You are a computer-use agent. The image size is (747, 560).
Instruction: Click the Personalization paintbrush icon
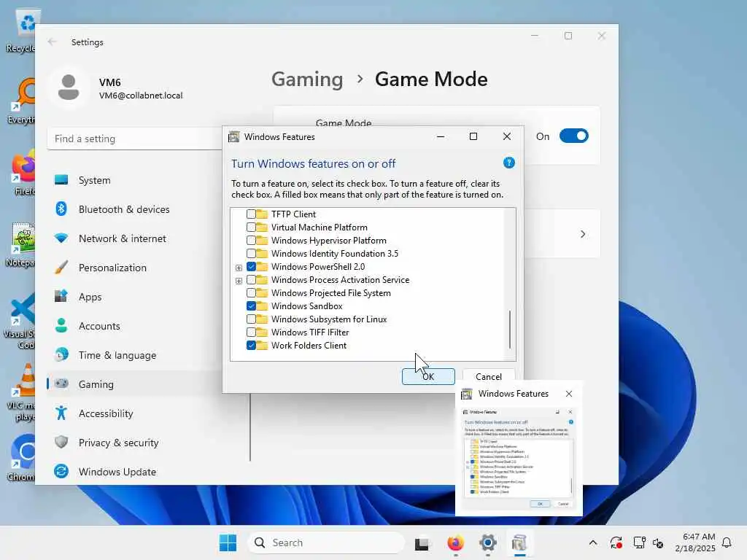61,267
